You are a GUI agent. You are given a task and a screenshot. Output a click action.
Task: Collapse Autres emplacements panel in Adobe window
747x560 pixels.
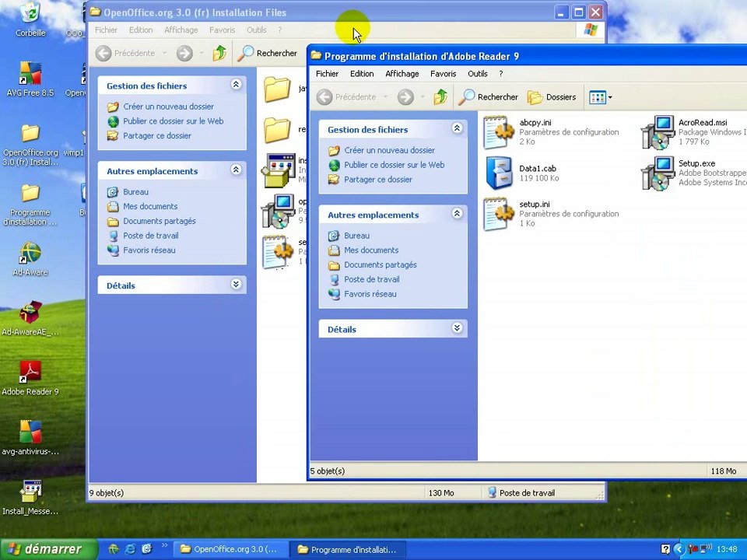(x=457, y=213)
